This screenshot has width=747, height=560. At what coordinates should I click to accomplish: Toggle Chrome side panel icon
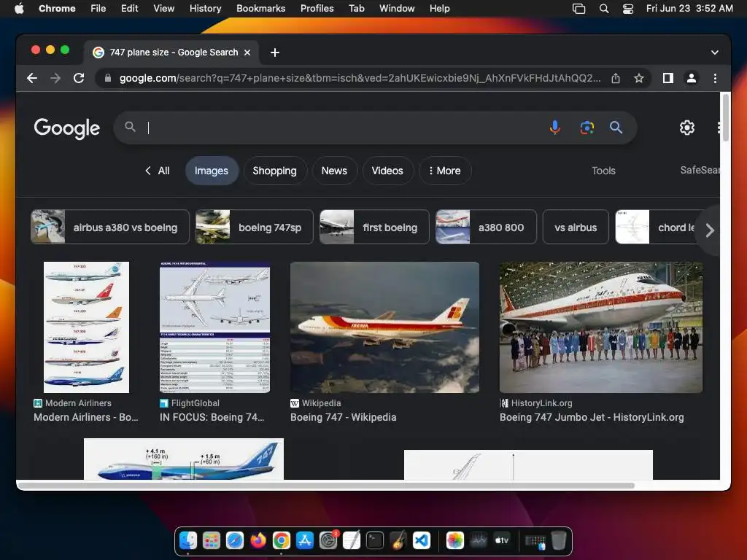tap(668, 78)
